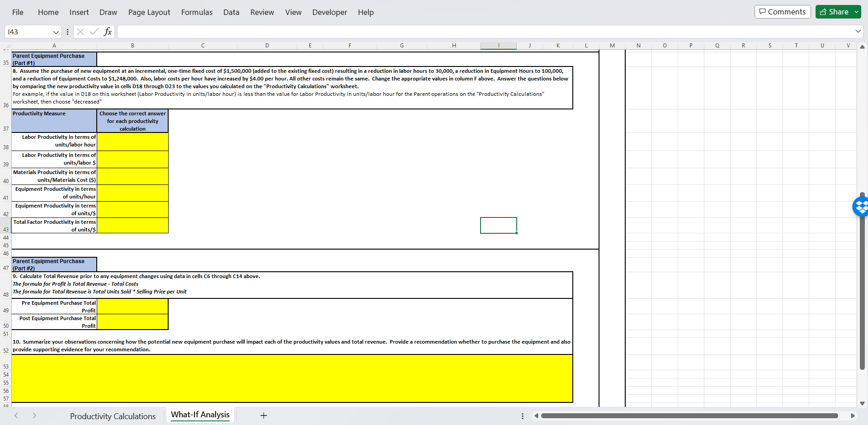This screenshot has height=425, width=868.
Task: Open the All Sheets kebab menu icon
Action: tap(522, 416)
